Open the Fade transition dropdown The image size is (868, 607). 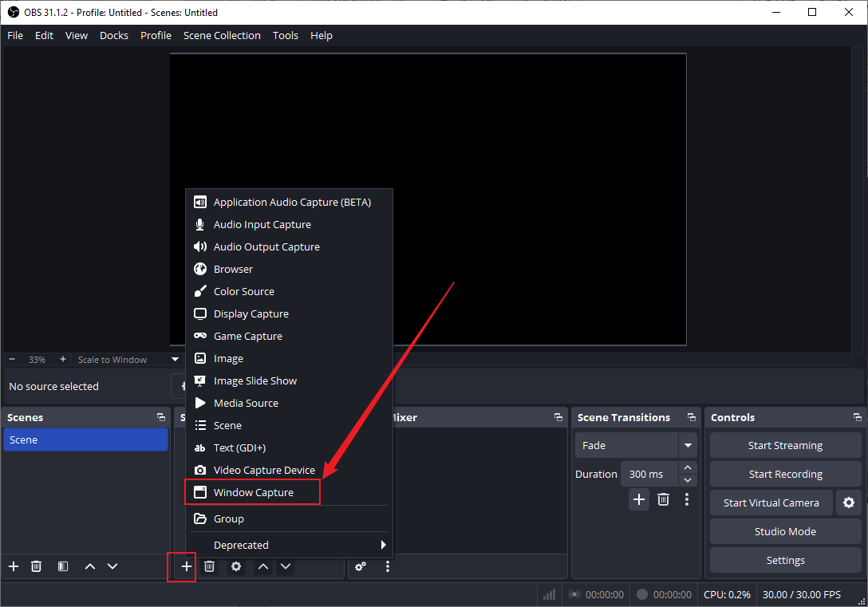click(x=688, y=445)
